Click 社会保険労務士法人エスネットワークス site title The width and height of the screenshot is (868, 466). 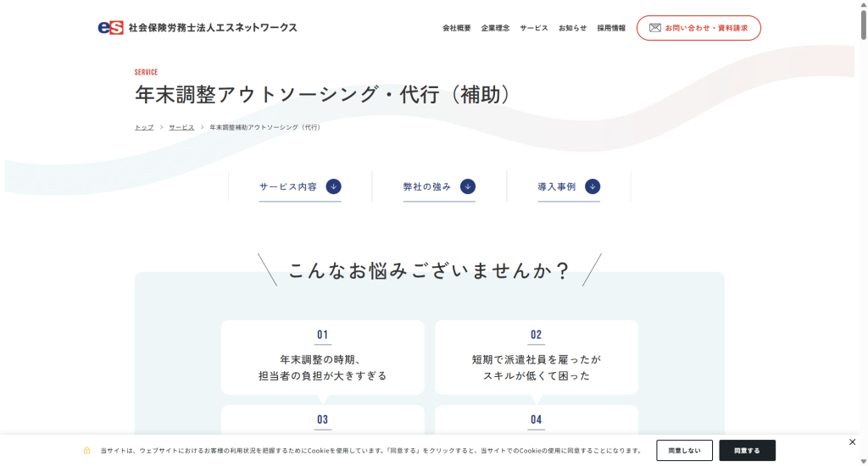[x=213, y=28]
